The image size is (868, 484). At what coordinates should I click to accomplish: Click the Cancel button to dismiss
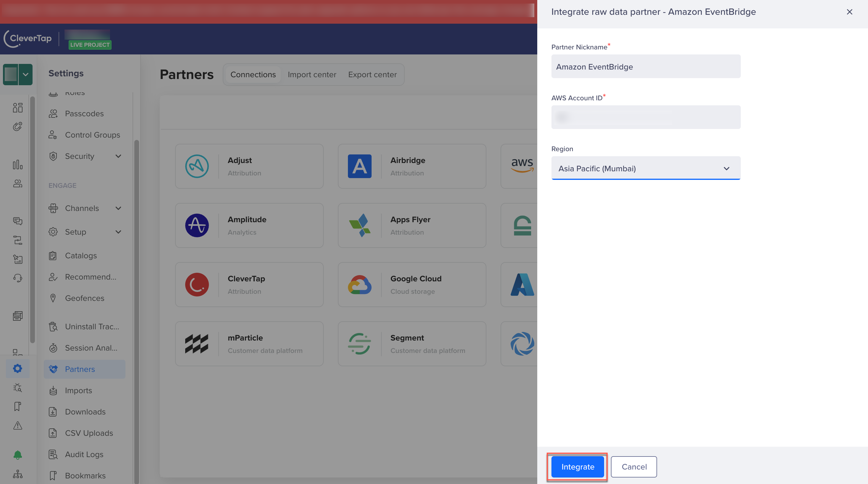click(x=634, y=467)
